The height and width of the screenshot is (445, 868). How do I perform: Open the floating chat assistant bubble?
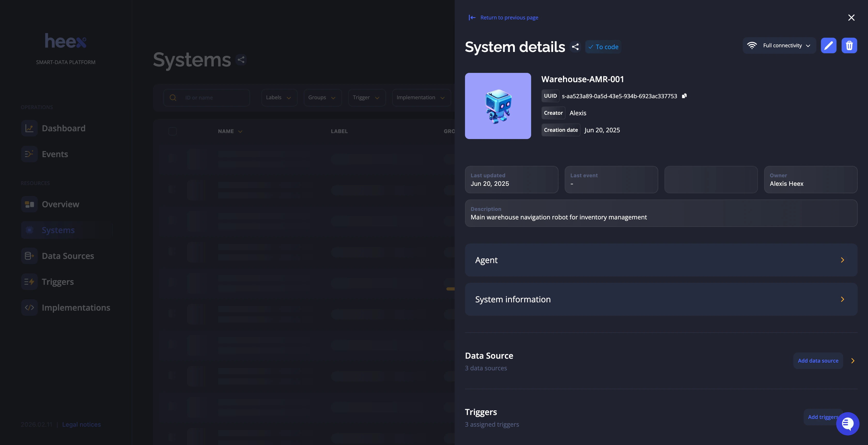tap(848, 424)
